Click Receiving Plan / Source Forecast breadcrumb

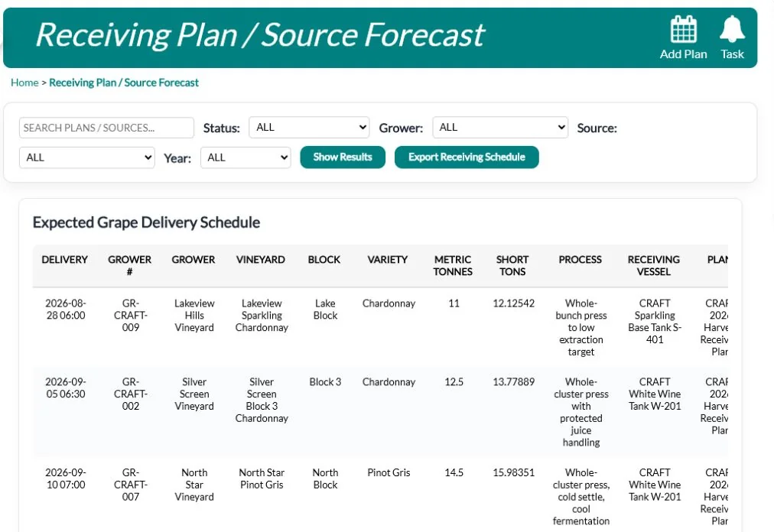[x=124, y=83]
